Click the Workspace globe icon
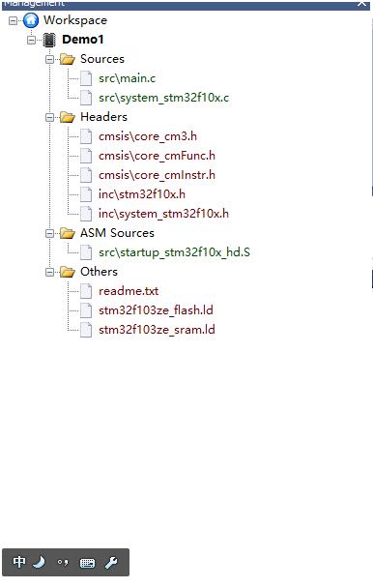The image size is (373, 588). tap(31, 20)
